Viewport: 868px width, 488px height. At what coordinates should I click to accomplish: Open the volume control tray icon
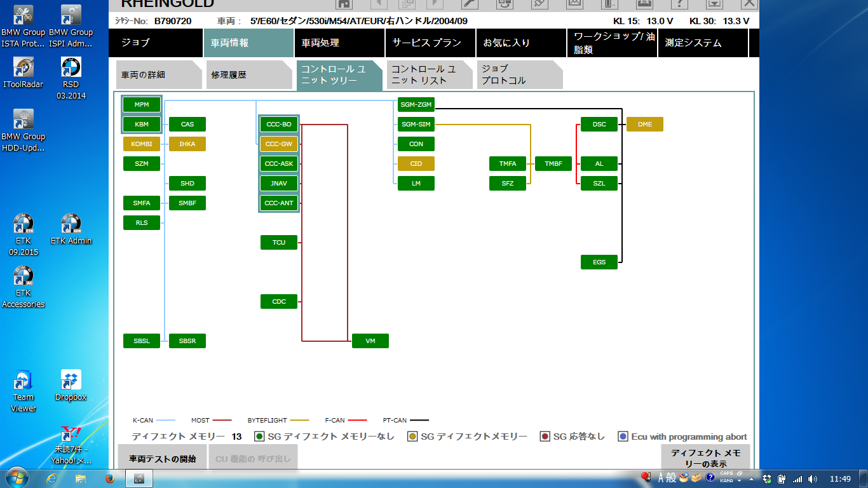[x=813, y=479]
